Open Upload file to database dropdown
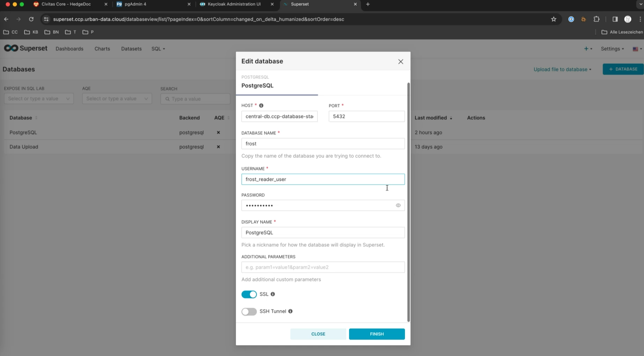This screenshot has height=356, width=644. pos(562,69)
